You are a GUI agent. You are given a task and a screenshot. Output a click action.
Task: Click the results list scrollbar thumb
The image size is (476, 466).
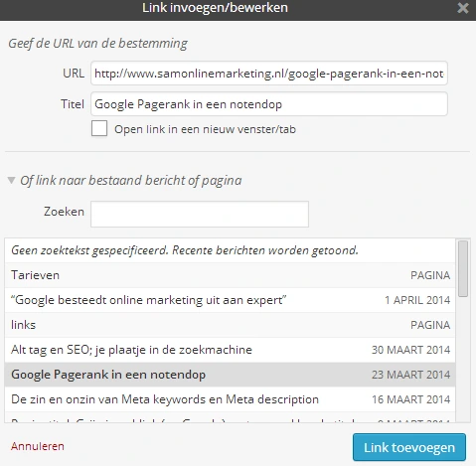(x=463, y=268)
